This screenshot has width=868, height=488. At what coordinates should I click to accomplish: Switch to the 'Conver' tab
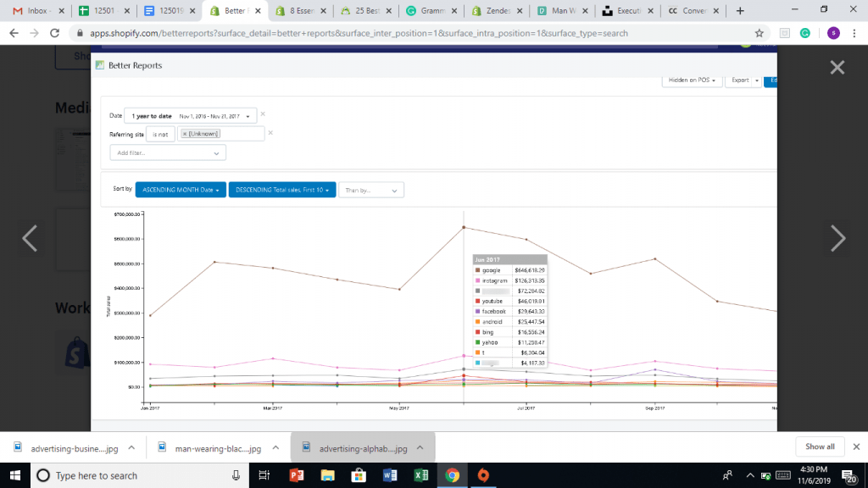tap(693, 10)
